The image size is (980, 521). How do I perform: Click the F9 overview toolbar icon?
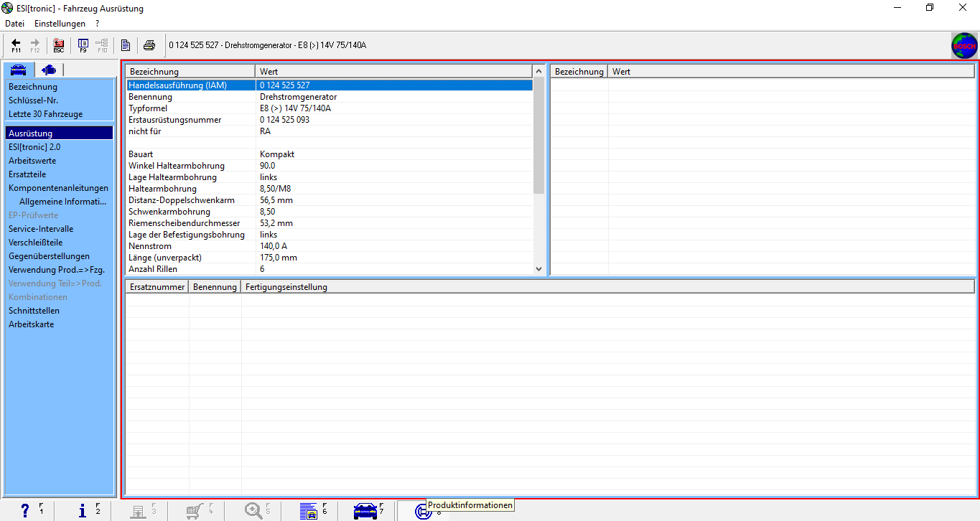[x=83, y=45]
